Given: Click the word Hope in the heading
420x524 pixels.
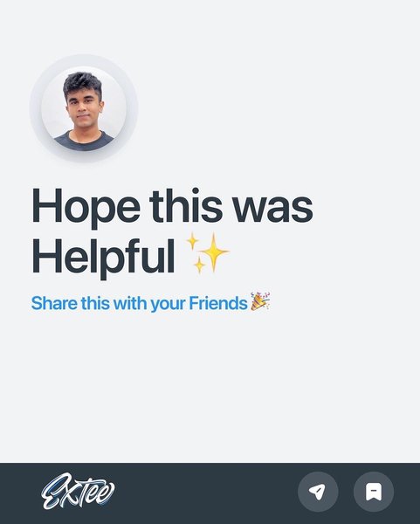Looking at the screenshot, I should pyautogui.click(x=86, y=208).
